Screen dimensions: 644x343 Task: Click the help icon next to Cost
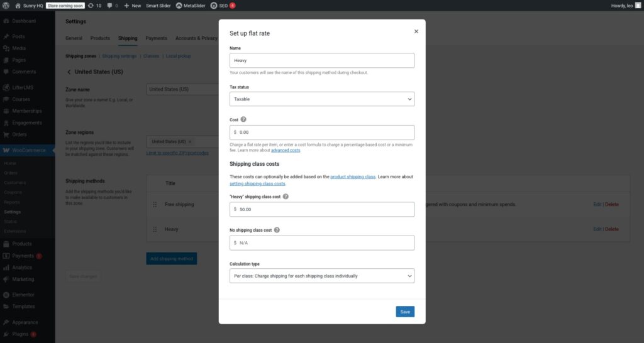243,119
